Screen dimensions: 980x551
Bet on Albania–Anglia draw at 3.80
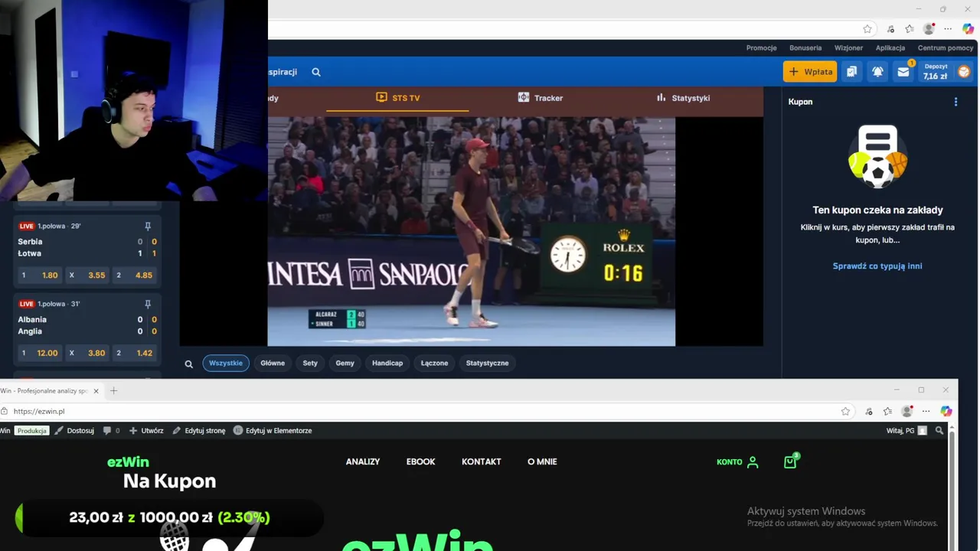[87, 353]
